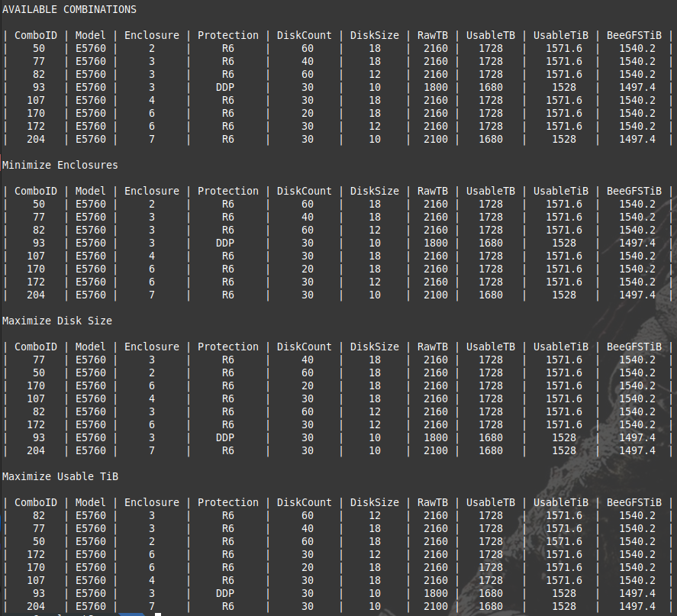Viewport: 677px width, 616px height.
Task: Click ComboID 77 in Maximize Disk Size table
Action: click(39, 360)
